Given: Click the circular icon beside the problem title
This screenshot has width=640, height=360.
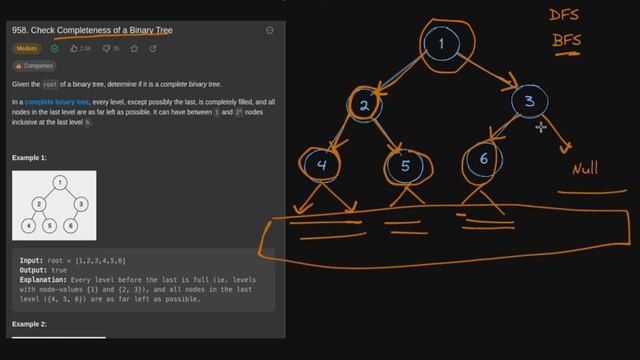Looking at the screenshot, I should pos(269,30).
